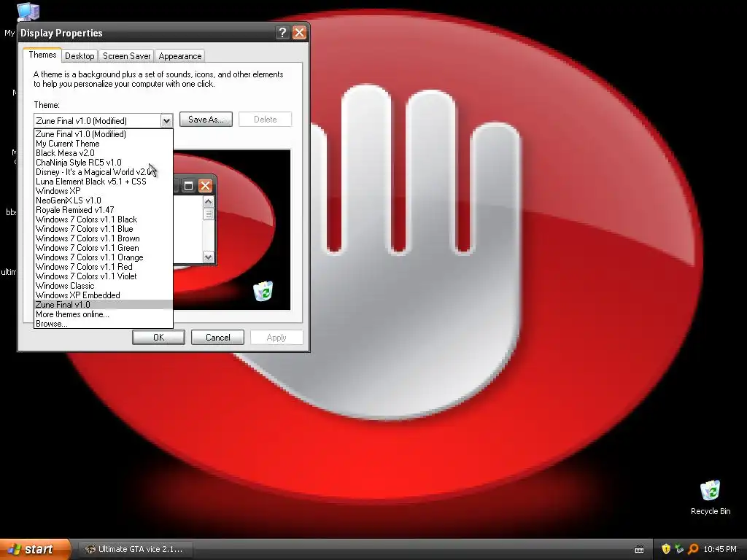This screenshot has width=747, height=560.
Task: Click the taskbar clock showing 10:45 PM
Action: coord(720,549)
